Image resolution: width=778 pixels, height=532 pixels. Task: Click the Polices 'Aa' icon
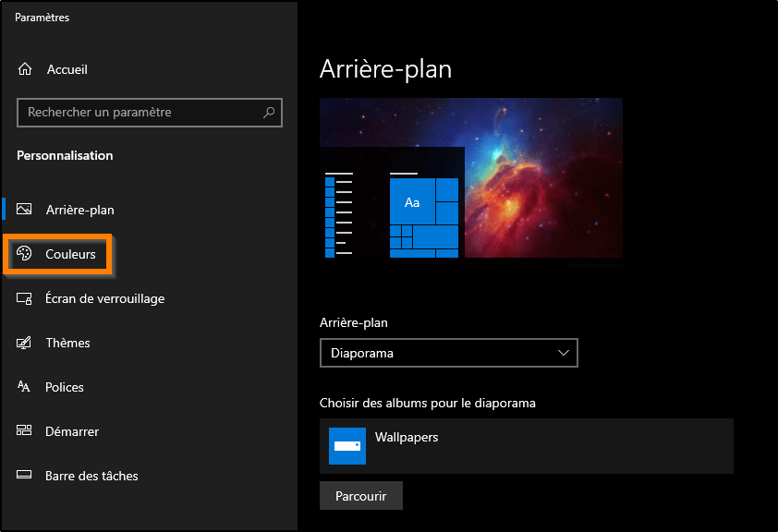coord(23,387)
